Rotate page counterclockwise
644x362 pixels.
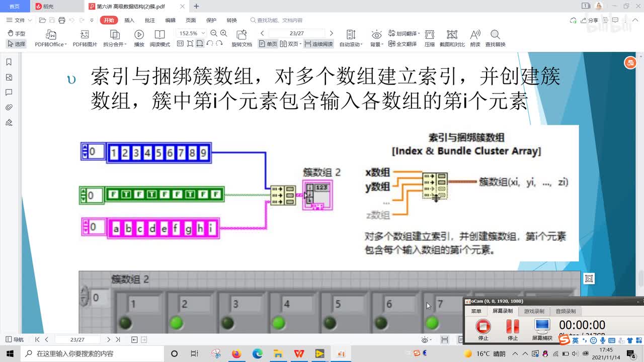tap(209, 44)
